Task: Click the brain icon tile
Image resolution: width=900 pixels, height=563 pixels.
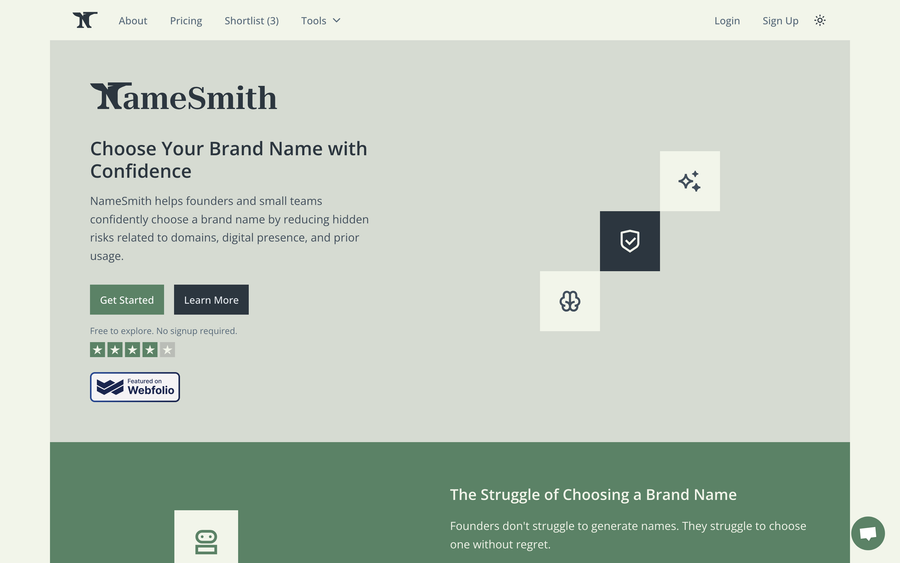Action: pyautogui.click(x=570, y=301)
